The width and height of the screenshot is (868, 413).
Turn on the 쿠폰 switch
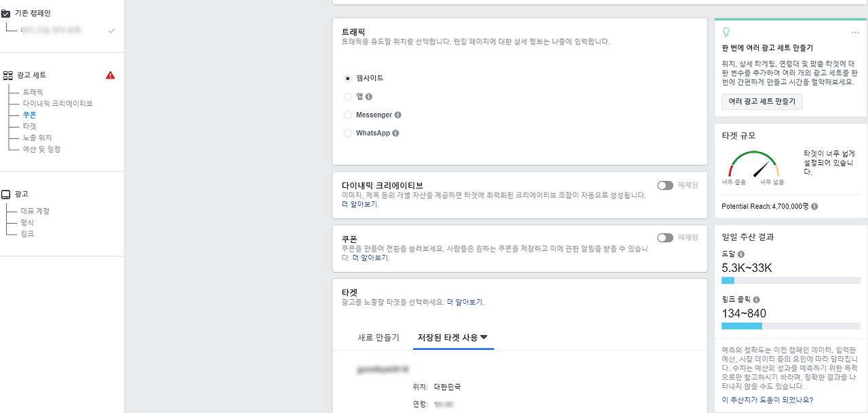(665, 237)
